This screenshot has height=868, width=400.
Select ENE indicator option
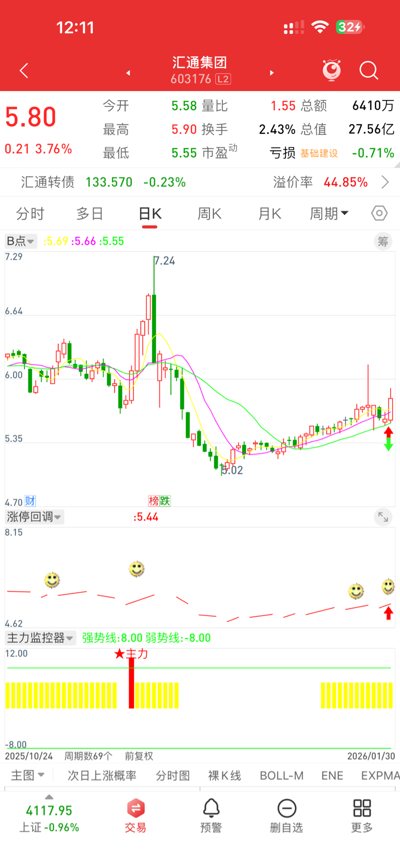[x=332, y=776]
